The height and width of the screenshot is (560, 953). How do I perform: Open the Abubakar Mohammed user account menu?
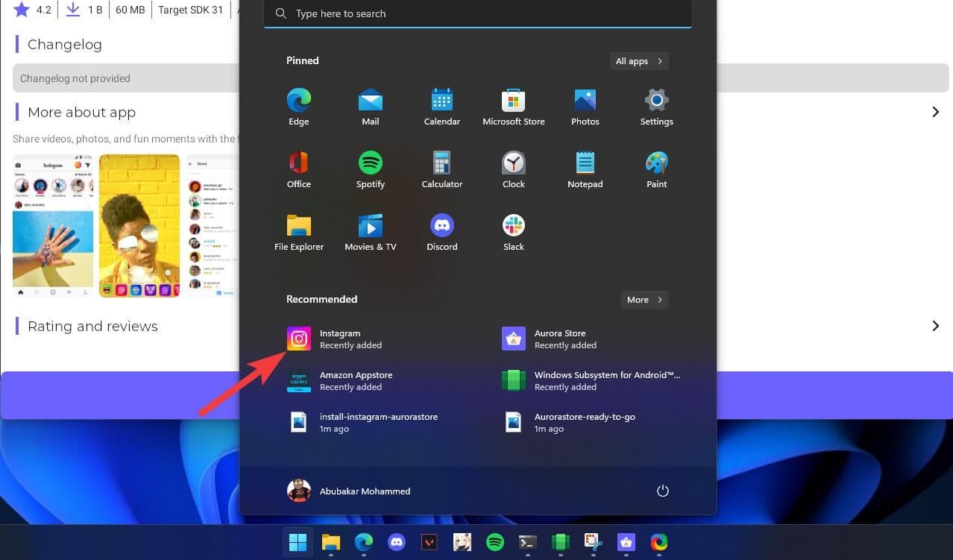click(348, 491)
